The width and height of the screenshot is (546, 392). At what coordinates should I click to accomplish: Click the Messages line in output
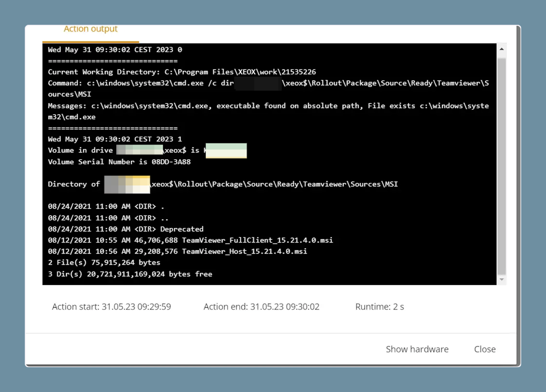coord(268,111)
